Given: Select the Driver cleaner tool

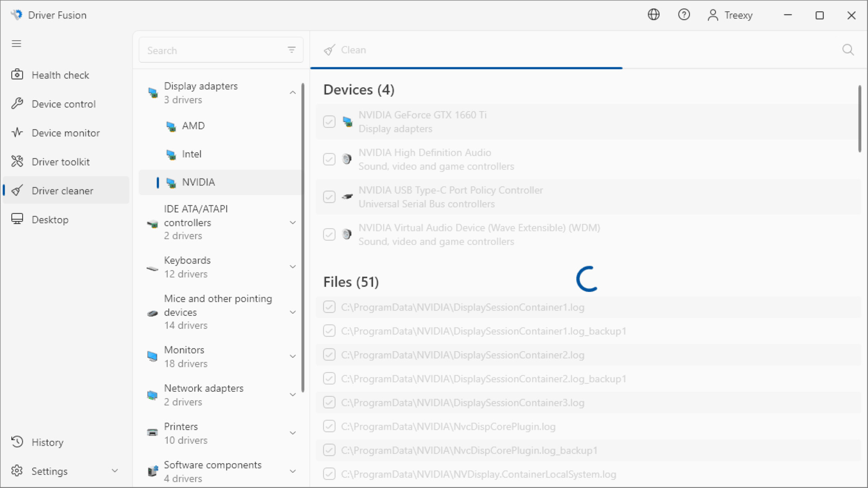Looking at the screenshot, I should pyautogui.click(x=63, y=190).
